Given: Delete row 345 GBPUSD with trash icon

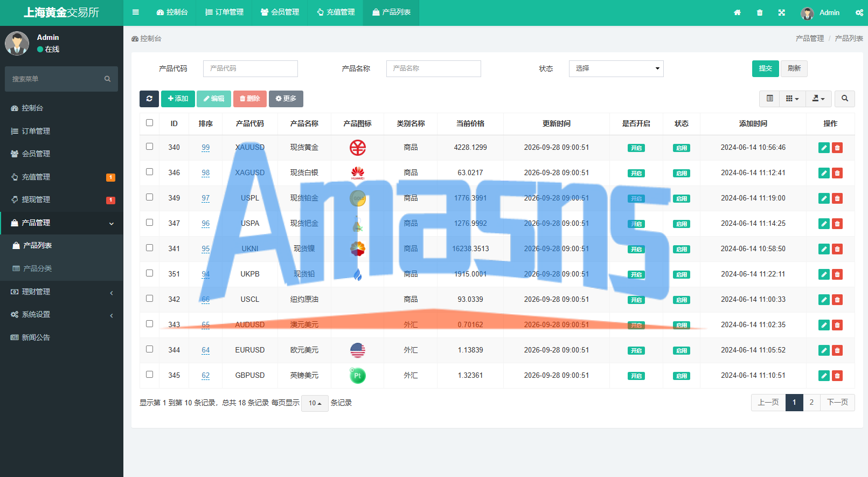Looking at the screenshot, I should click(x=837, y=376).
